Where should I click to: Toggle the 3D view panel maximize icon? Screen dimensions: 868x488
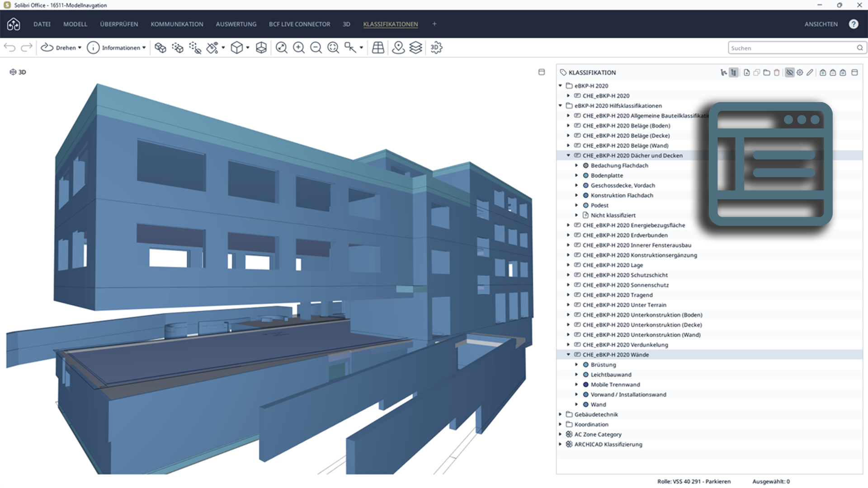coord(542,72)
